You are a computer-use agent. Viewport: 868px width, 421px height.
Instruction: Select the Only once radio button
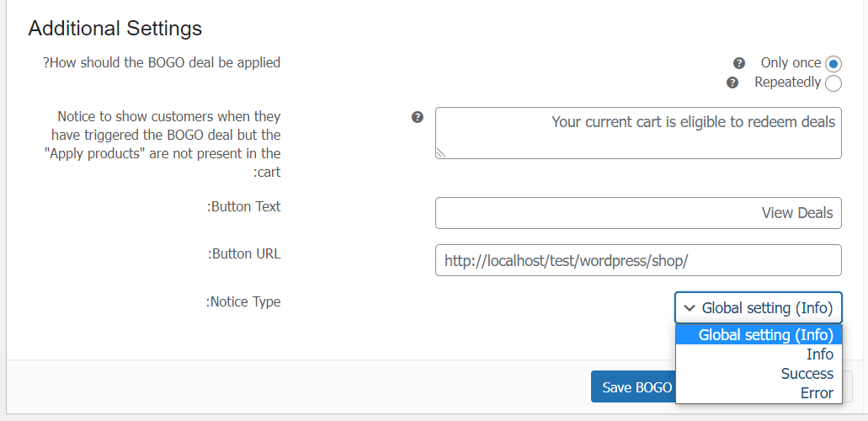(x=833, y=64)
